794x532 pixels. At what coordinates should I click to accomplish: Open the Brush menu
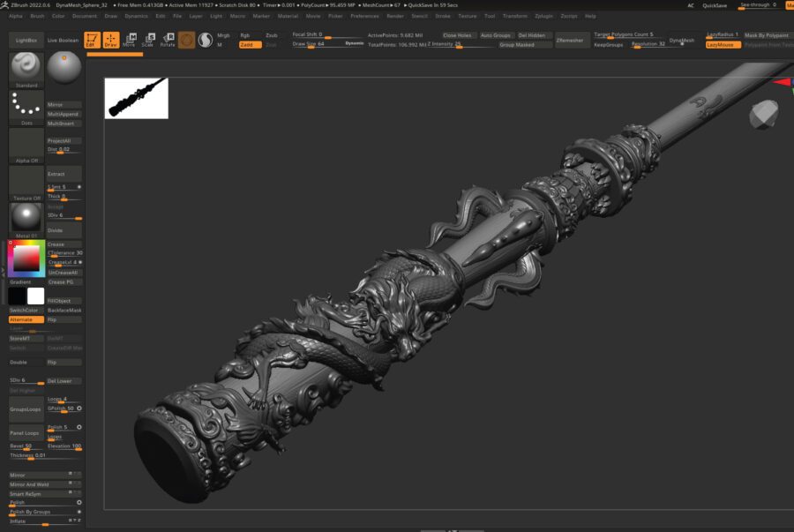tap(37, 16)
